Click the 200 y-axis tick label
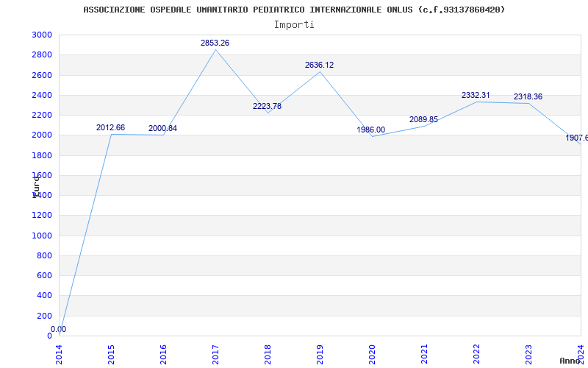The width and height of the screenshot is (588, 368). point(44,316)
